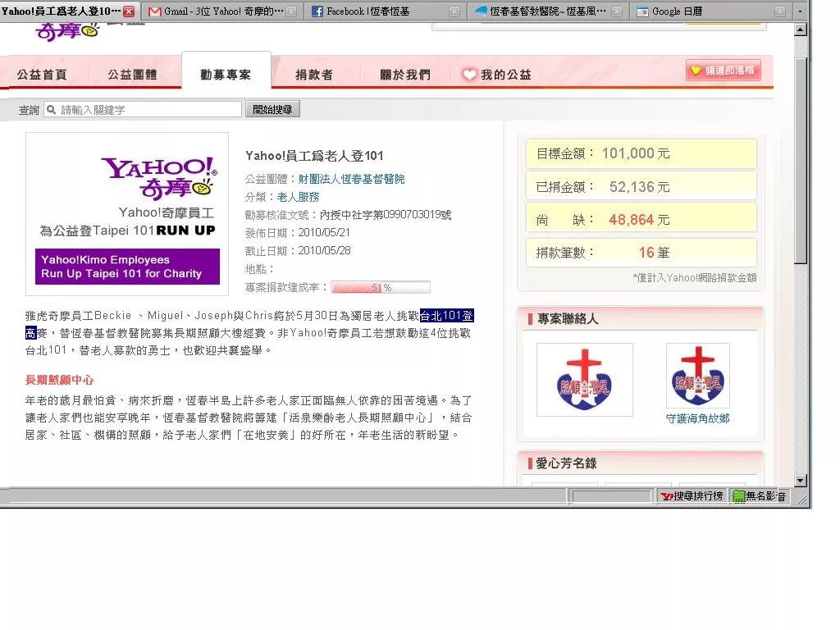Click the 開始搜尋 button
Viewport: 840px width, 630px height.
click(272, 109)
